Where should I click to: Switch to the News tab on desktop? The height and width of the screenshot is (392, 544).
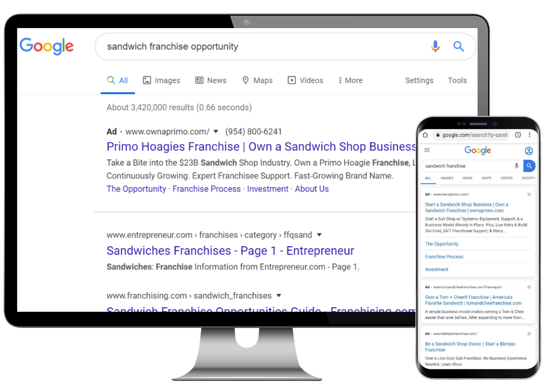pyautogui.click(x=211, y=80)
